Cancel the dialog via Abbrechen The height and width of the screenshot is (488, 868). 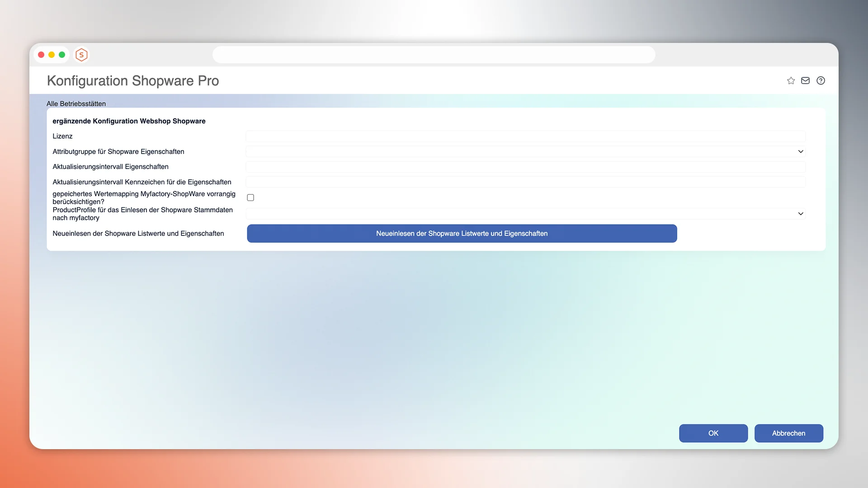point(788,433)
